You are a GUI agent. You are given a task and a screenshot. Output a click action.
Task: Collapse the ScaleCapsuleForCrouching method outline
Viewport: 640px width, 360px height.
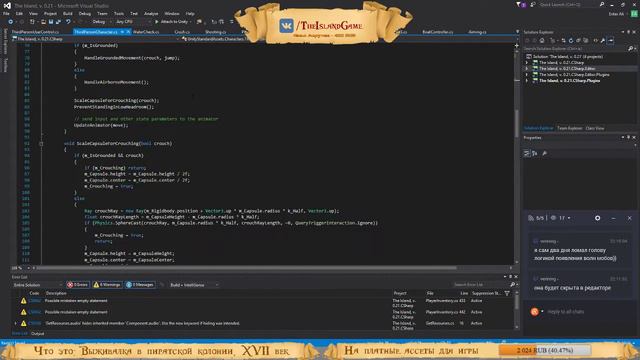tap(41, 143)
